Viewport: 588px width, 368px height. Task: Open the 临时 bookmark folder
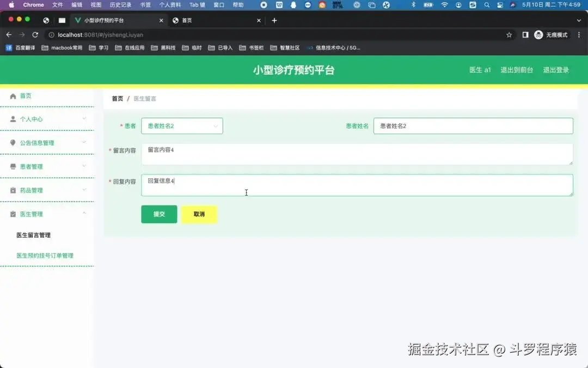pyautogui.click(x=192, y=47)
